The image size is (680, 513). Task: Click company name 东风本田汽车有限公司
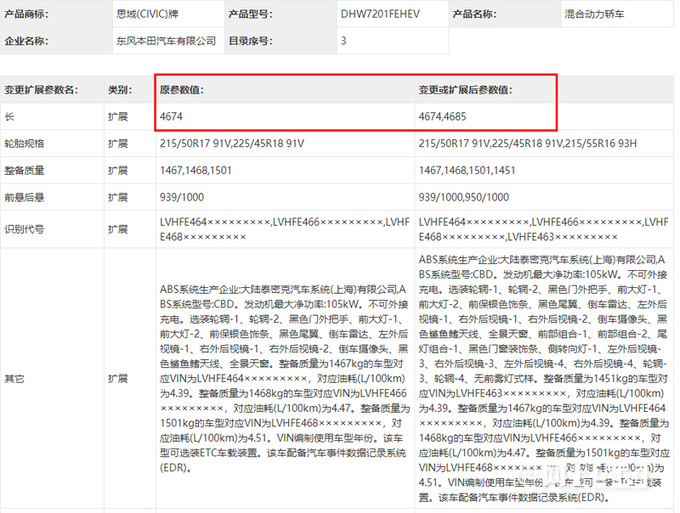click(166, 41)
